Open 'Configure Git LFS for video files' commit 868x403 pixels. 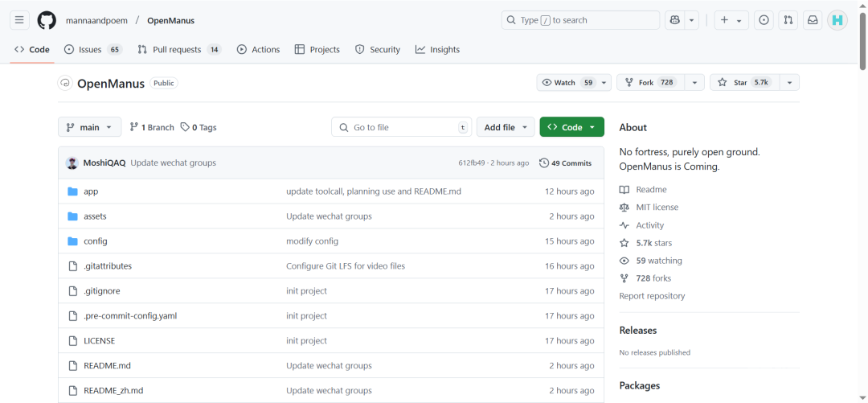(346, 266)
